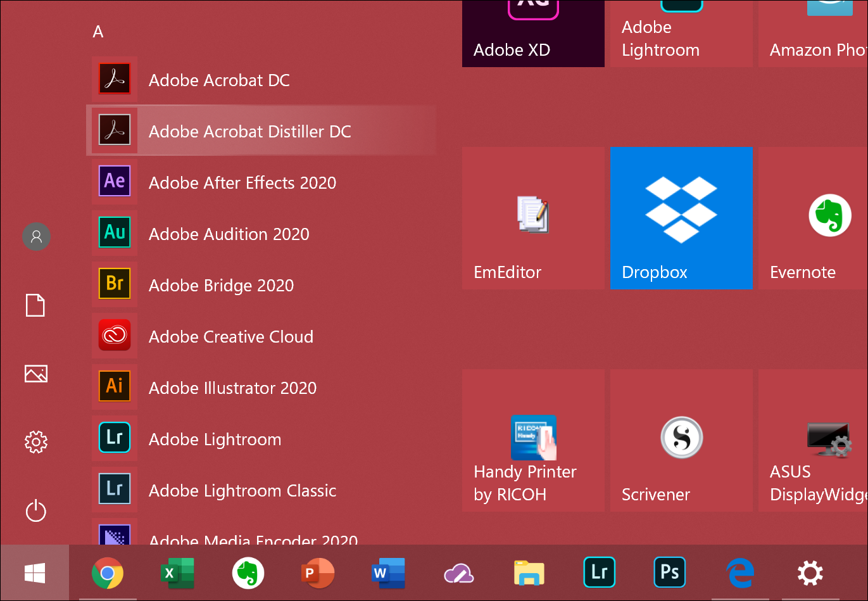Image resolution: width=868 pixels, height=601 pixels.
Task: Open Adobe Media Encoder 2020
Action: [x=261, y=532]
